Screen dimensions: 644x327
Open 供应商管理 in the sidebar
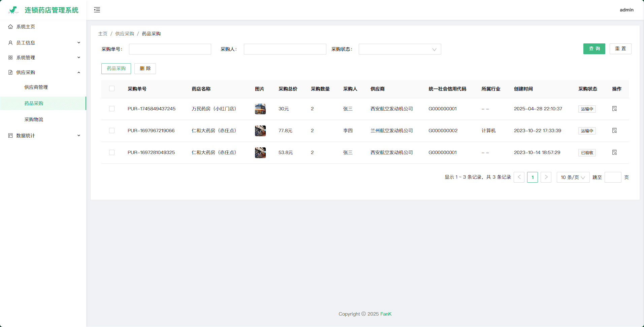click(x=36, y=87)
